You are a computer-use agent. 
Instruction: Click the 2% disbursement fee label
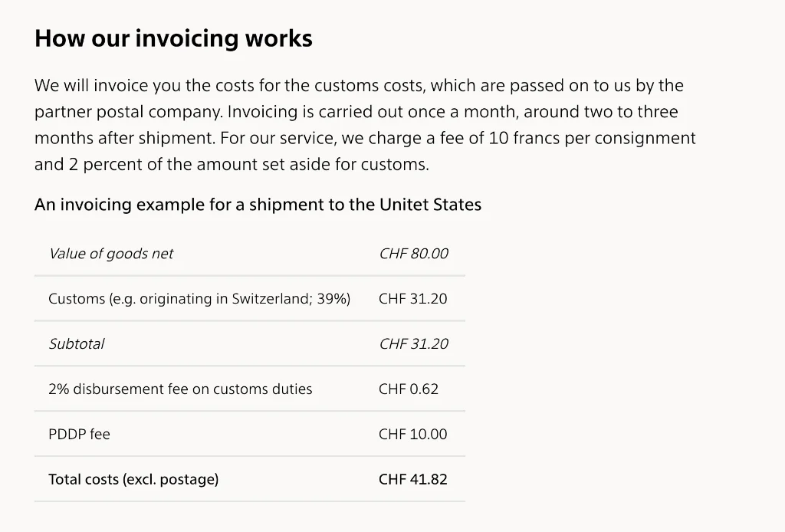click(x=180, y=389)
